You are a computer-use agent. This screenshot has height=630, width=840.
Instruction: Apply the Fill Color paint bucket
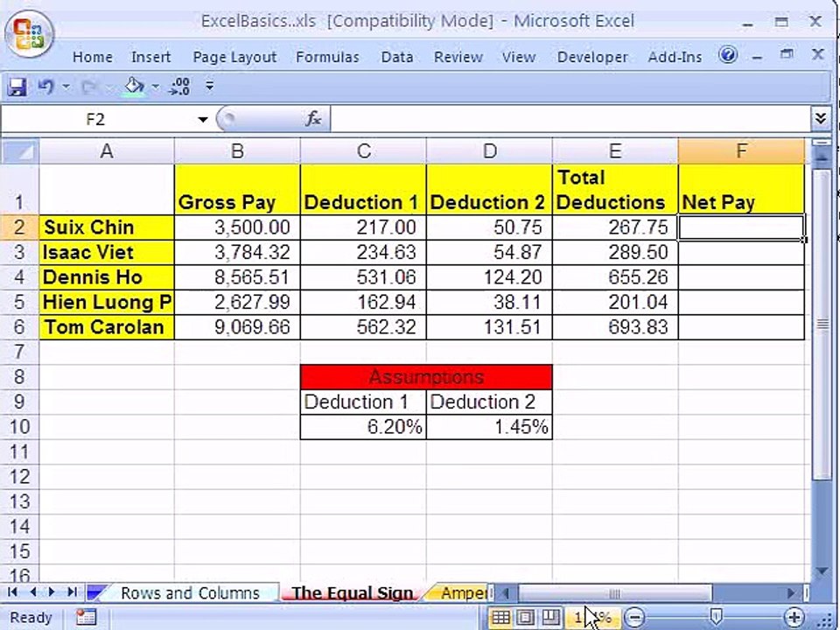(133, 87)
